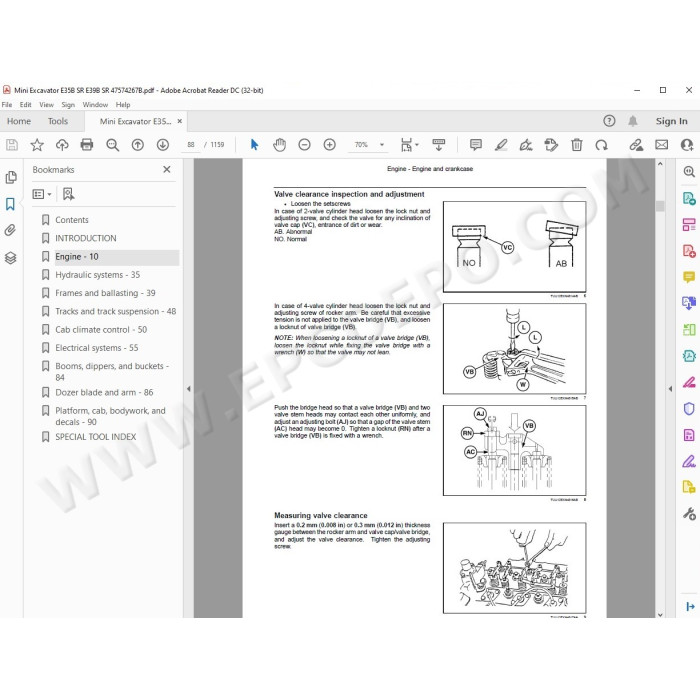Switch to the Home tab
The height and width of the screenshot is (700, 700).
coord(19,121)
